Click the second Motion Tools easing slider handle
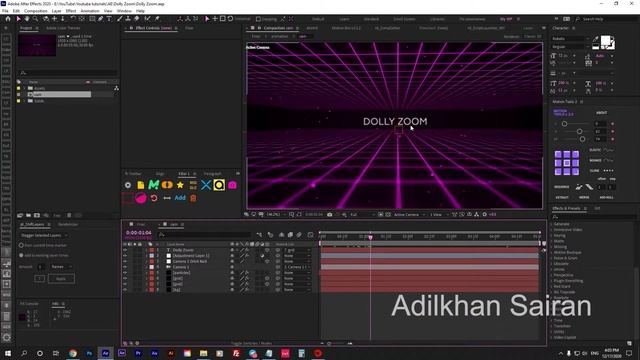Screen dimensions: 640x360 pos(579,131)
